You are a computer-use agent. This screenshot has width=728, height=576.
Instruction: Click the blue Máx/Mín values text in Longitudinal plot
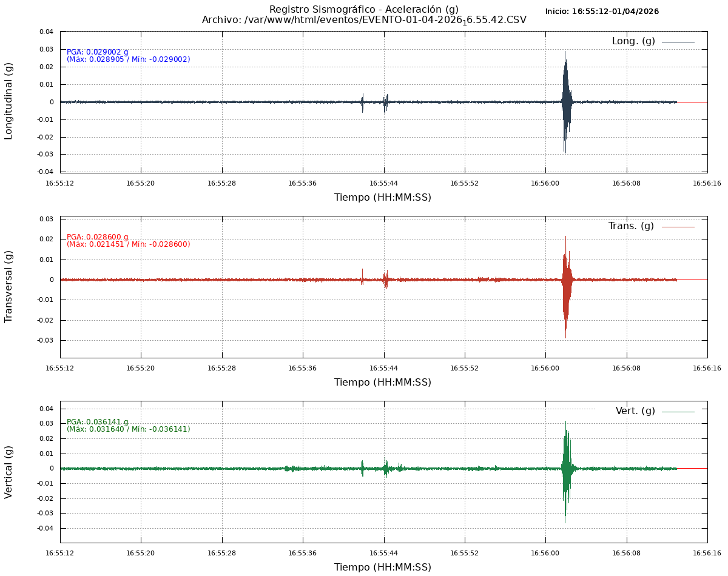click(128, 59)
